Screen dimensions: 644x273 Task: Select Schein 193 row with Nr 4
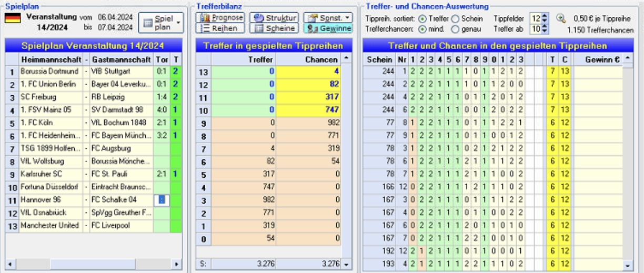[x=493, y=263]
